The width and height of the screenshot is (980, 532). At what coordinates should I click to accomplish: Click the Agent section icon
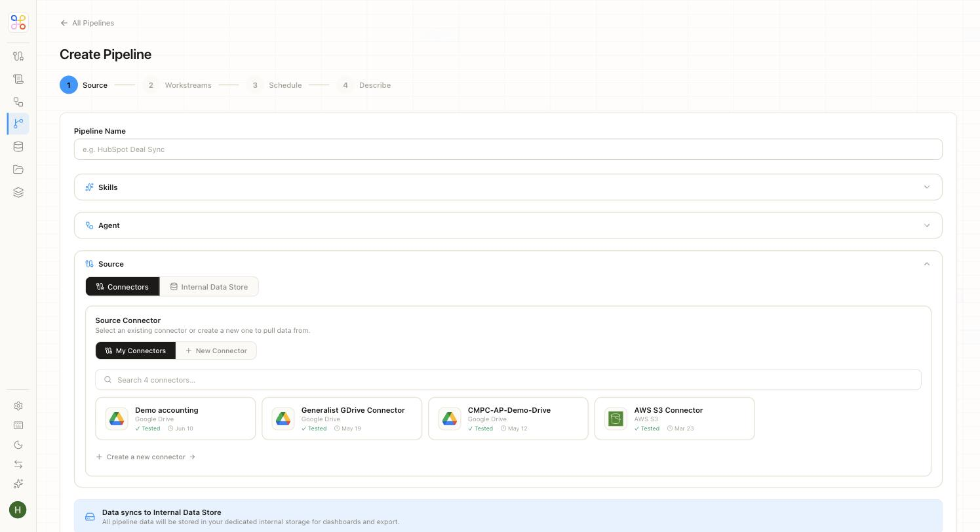coord(89,225)
